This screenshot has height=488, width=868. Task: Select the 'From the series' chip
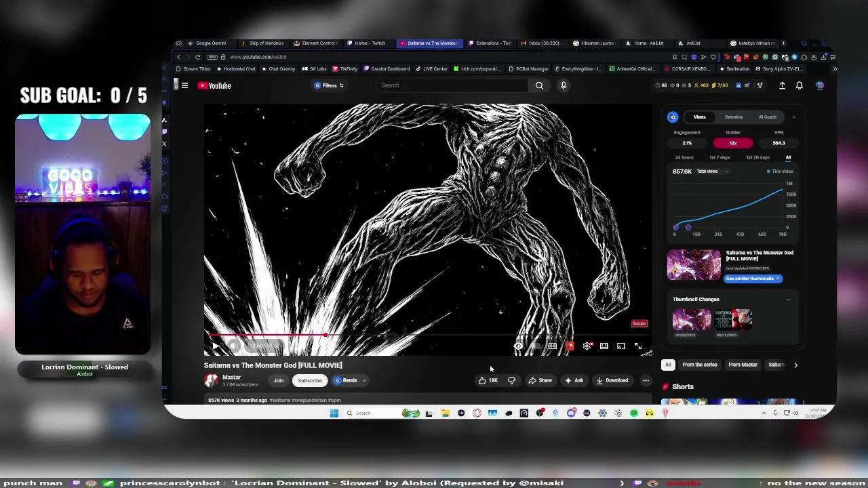(x=700, y=365)
